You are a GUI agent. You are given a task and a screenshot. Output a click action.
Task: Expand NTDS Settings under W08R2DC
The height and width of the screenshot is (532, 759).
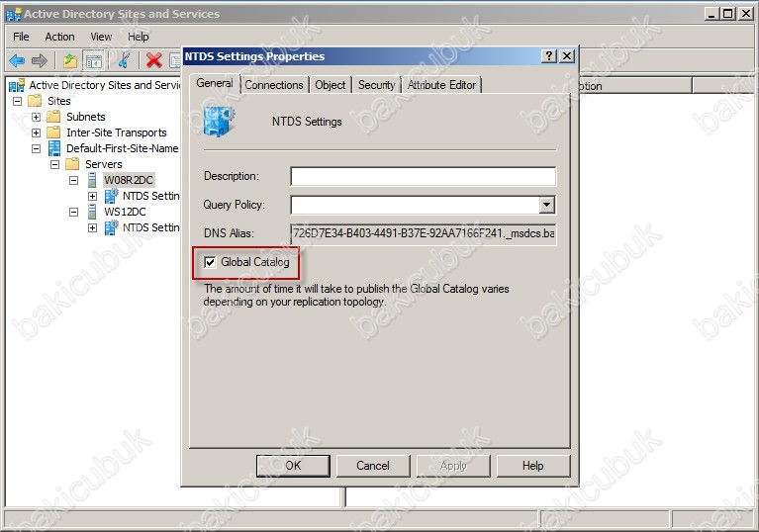pyautogui.click(x=92, y=196)
